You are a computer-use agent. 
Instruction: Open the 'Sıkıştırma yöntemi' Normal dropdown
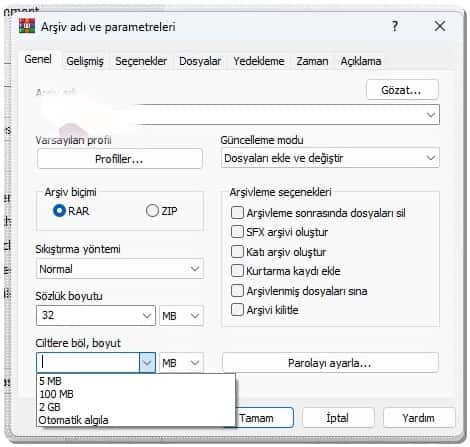pyautogui.click(x=120, y=269)
